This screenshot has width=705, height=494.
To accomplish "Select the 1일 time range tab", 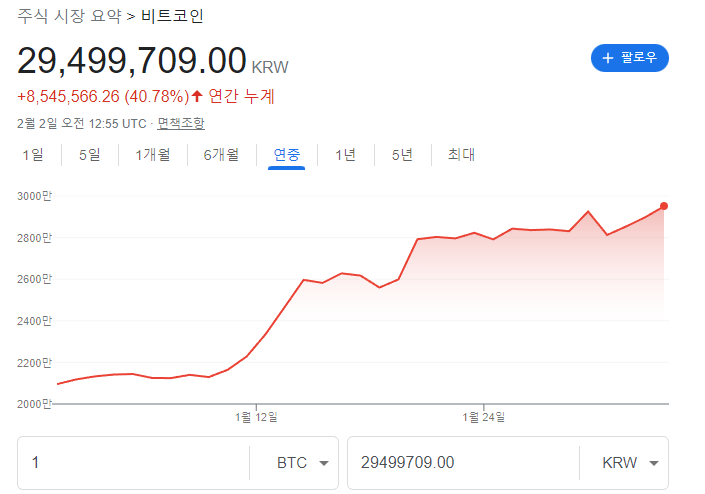I will tap(33, 154).
